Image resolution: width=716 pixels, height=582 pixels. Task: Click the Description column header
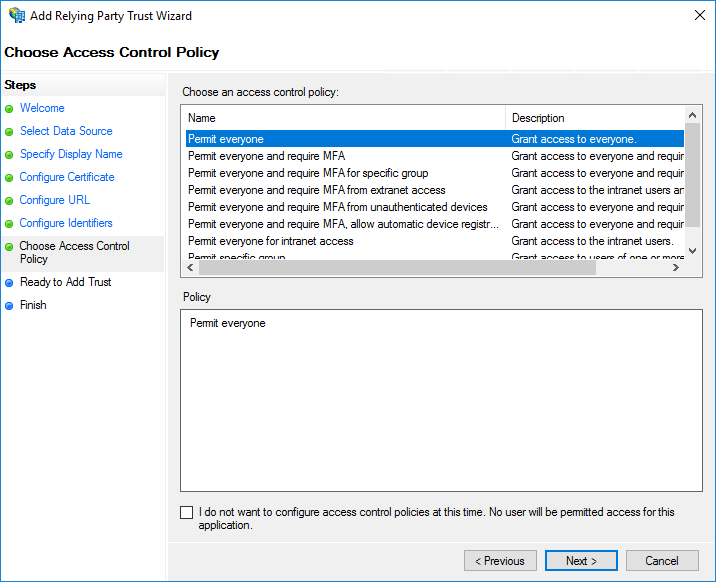tap(595, 118)
